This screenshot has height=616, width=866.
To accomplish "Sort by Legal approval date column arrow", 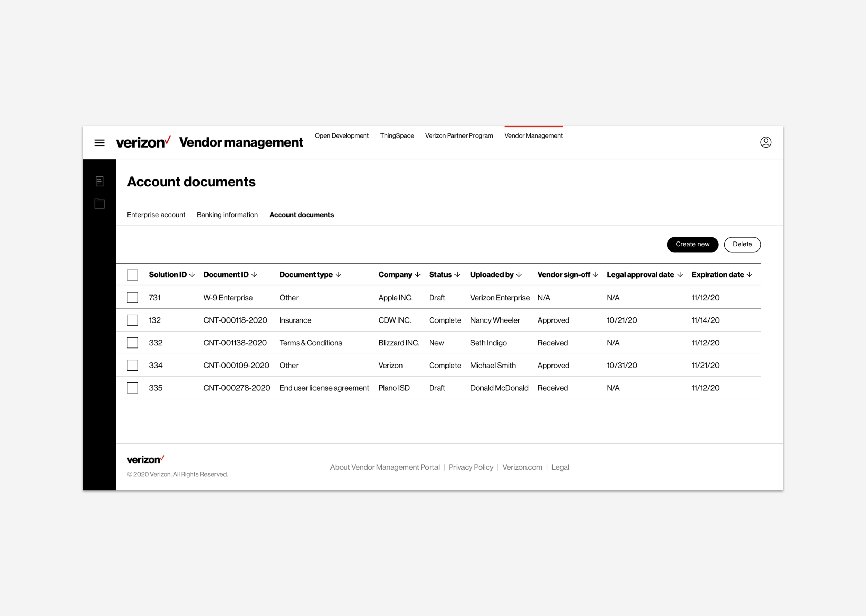I will [x=680, y=275].
